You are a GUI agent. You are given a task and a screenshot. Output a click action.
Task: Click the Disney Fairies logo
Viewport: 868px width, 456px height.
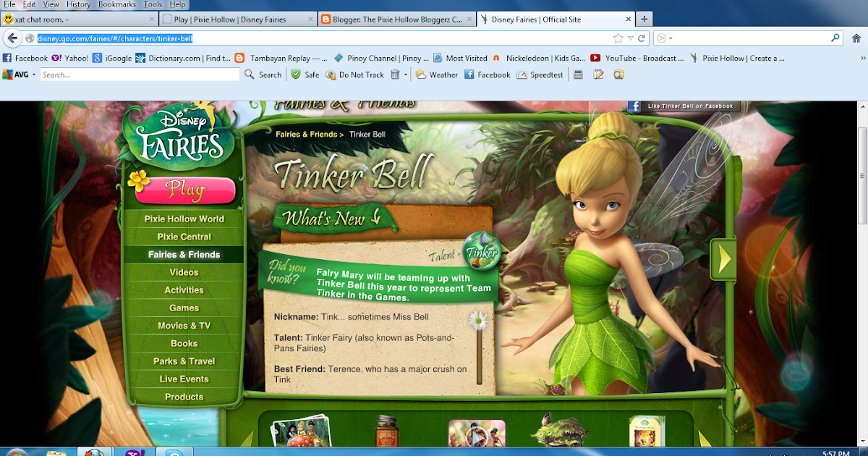[181, 135]
